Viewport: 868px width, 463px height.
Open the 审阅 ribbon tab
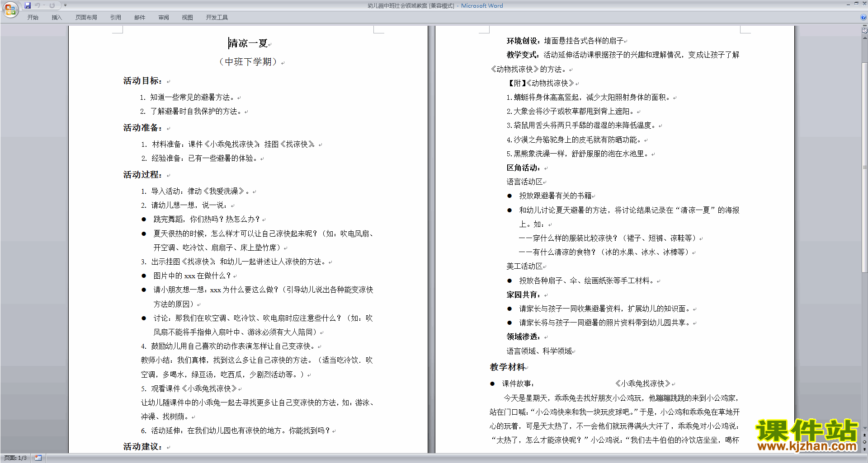(164, 18)
